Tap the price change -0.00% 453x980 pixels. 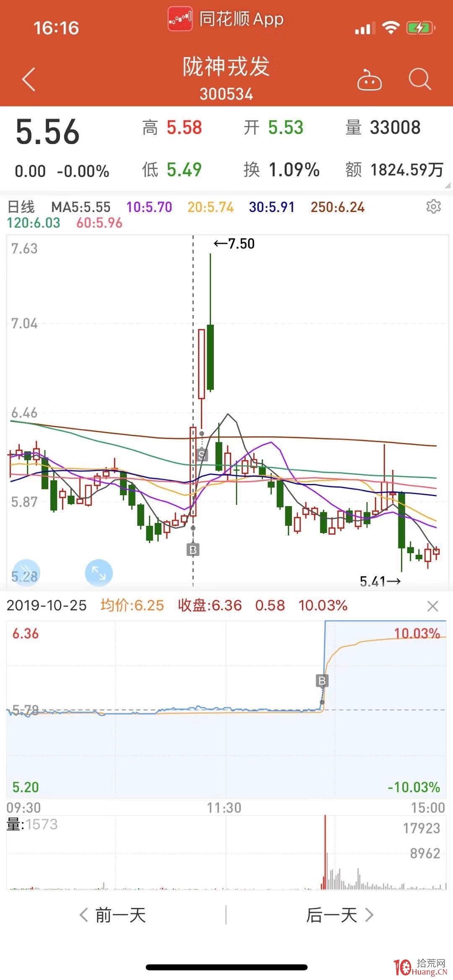[x=83, y=171]
